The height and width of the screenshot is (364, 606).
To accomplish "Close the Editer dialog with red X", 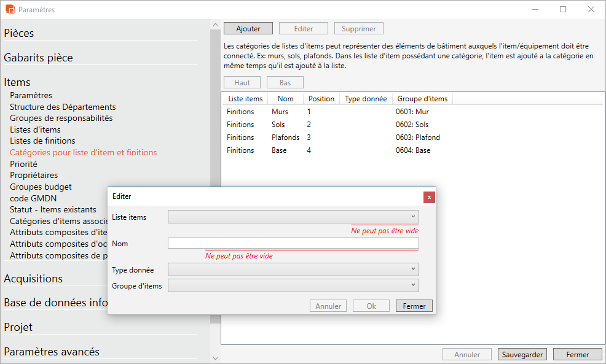I will (x=429, y=197).
